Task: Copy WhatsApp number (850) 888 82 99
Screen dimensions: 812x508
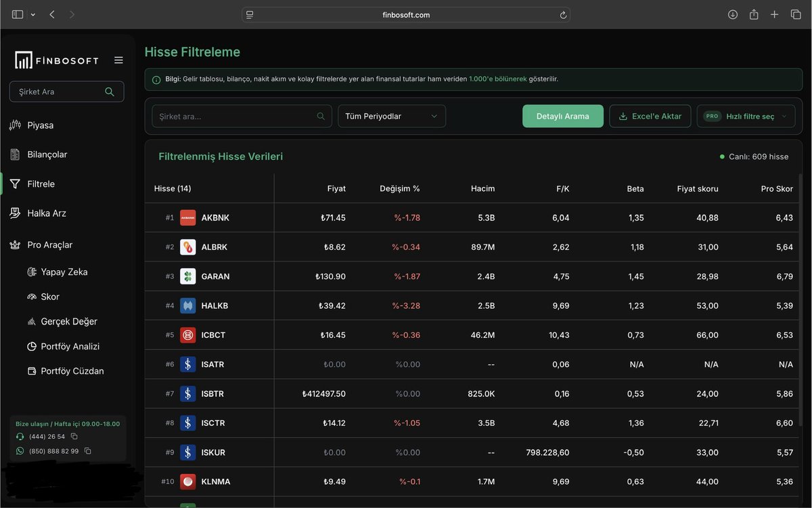Action: coord(88,451)
